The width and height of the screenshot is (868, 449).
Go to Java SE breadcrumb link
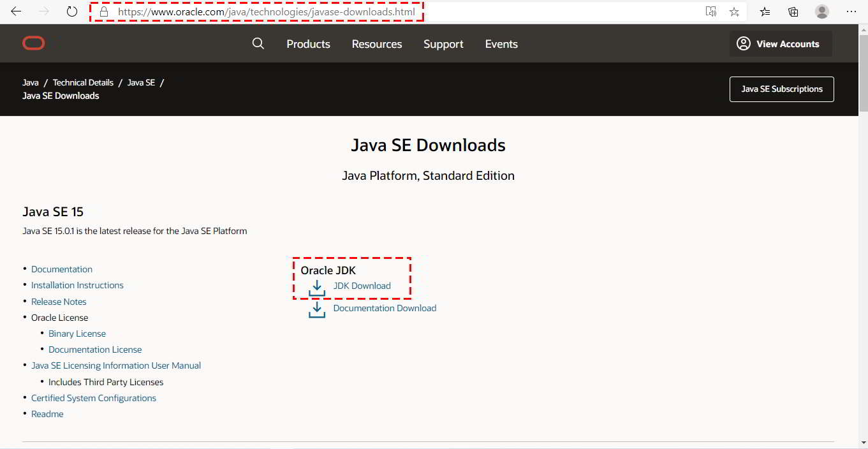point(141,83)
